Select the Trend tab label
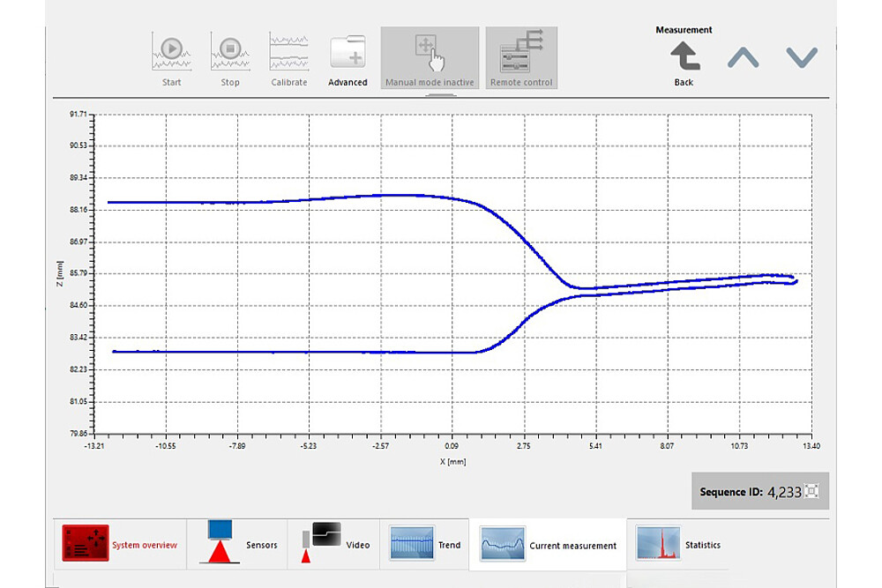 pos(449,545)
